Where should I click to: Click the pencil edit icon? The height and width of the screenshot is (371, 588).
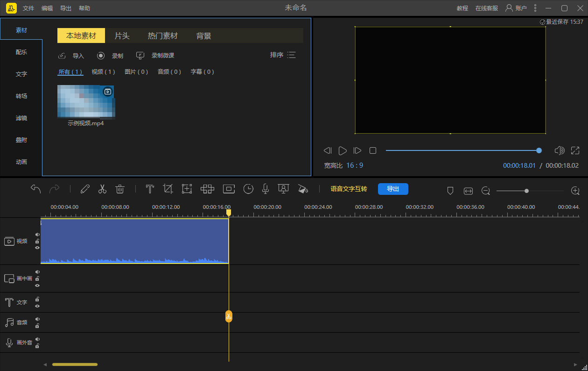(x=85, y=189)
